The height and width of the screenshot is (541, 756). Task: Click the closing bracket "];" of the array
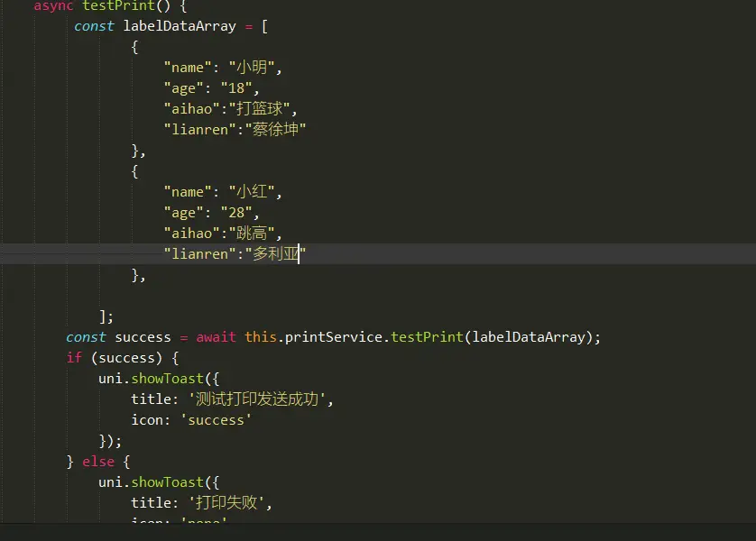[106, 316]
